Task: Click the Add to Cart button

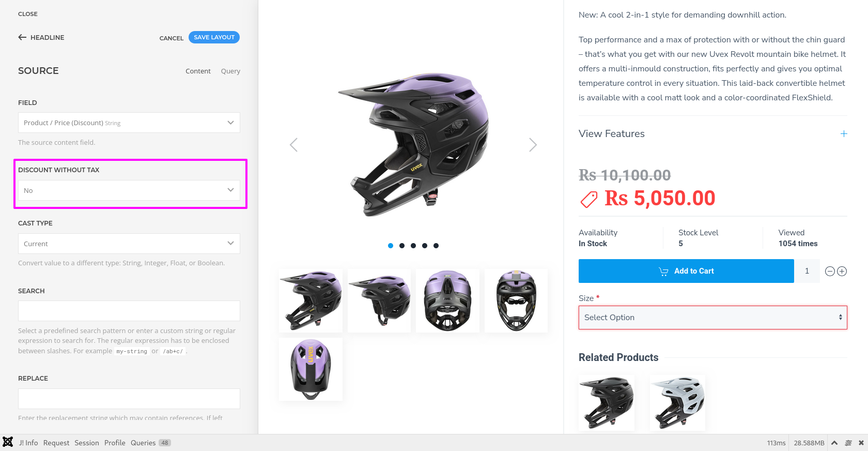Action: click(686, 271)
